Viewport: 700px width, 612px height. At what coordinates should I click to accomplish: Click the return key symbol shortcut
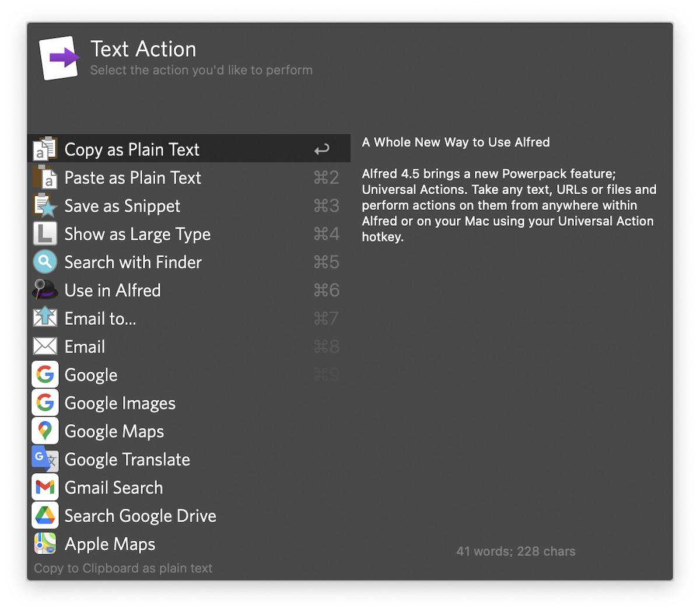pyautogui.click(x=322, y=149)
